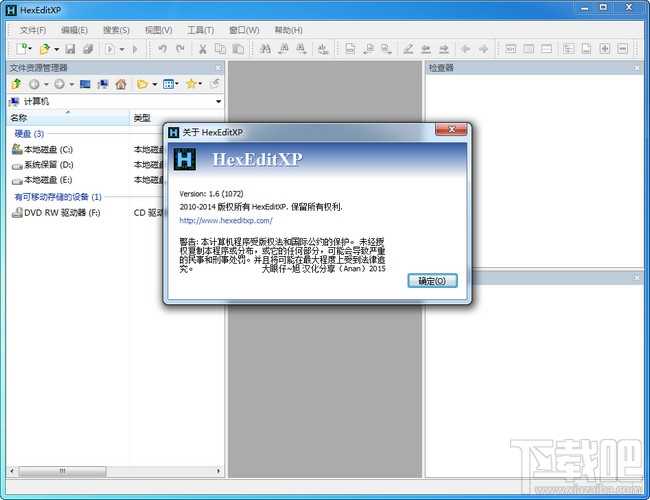Click the Cut scissors icon

202,49
